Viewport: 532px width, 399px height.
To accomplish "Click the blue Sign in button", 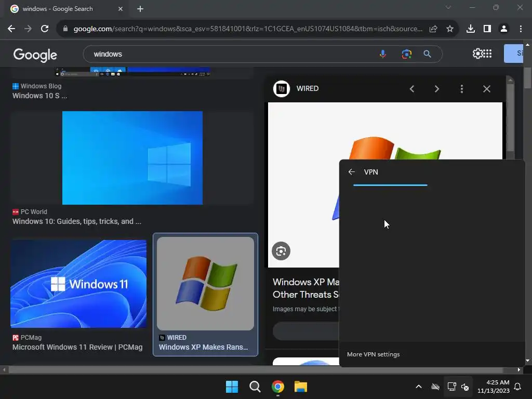I will [513, 54].
